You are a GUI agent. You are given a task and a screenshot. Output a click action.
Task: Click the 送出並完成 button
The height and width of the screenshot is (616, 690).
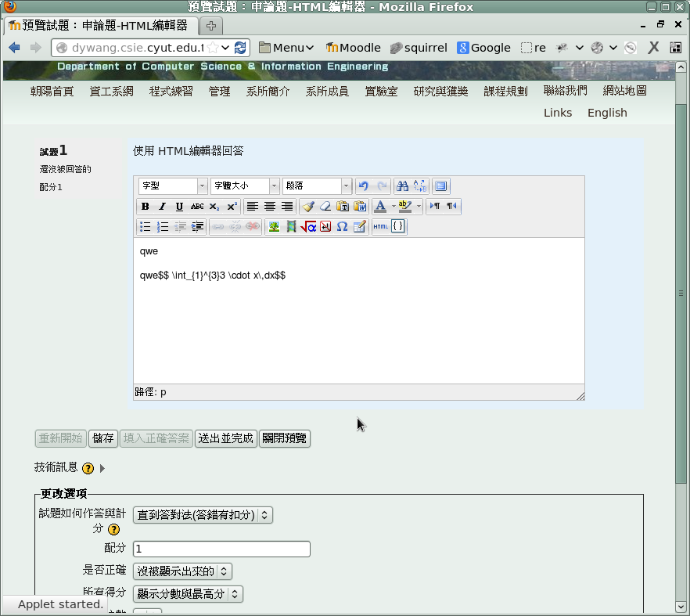[225, 438]
